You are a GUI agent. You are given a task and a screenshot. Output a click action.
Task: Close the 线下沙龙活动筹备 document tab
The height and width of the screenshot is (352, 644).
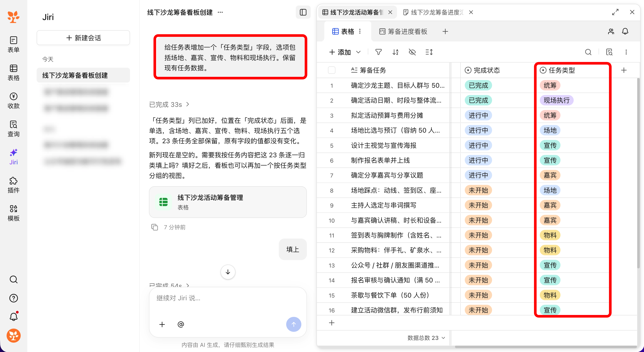point(390,12)
